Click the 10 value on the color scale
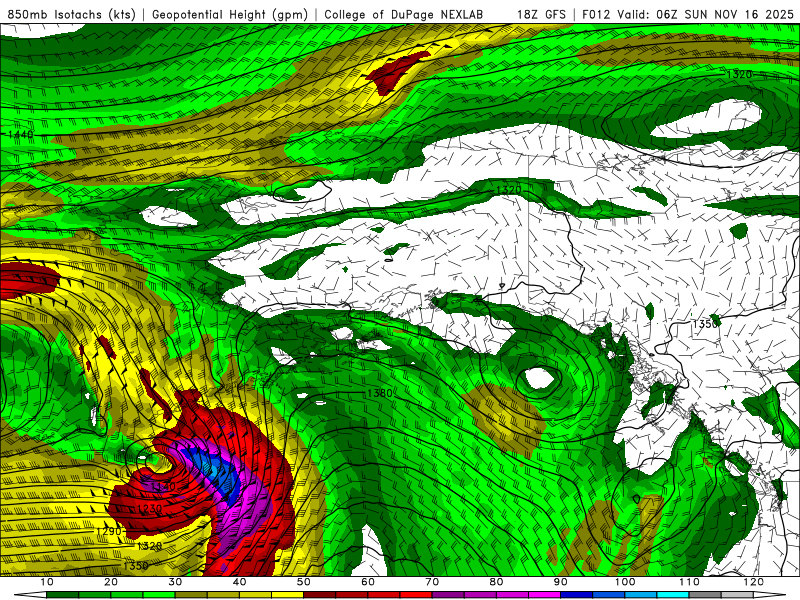The image size is (800, 600). point(46,582)
